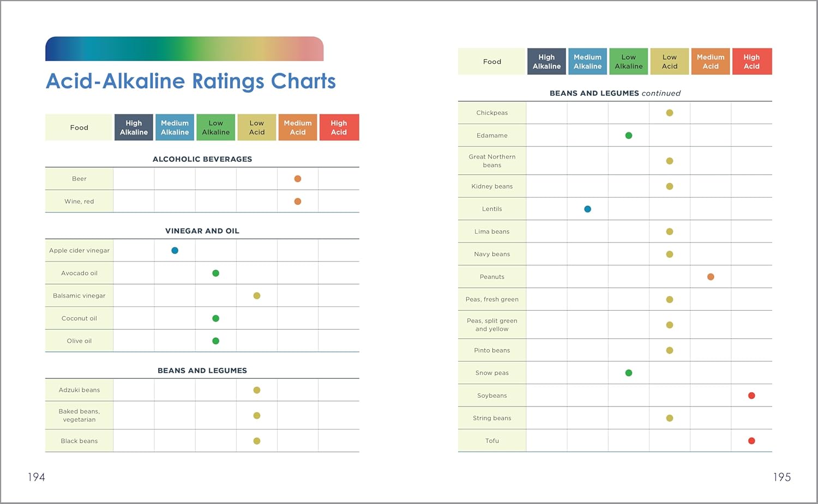Click the yellow dot in the Balsamic vinegar row
818x504 pixels.
pos(257,296)
